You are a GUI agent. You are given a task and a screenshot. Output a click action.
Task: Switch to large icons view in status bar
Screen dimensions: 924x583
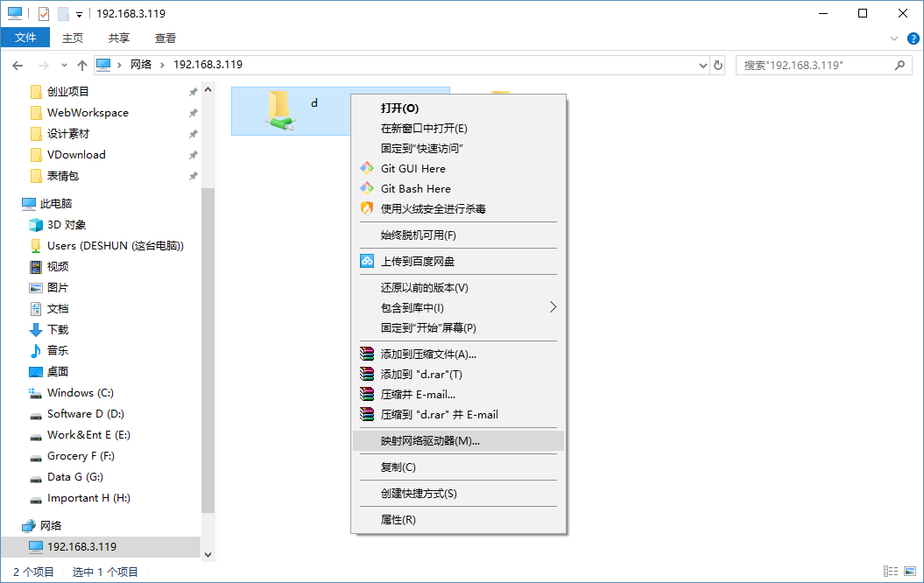[910, 572]
